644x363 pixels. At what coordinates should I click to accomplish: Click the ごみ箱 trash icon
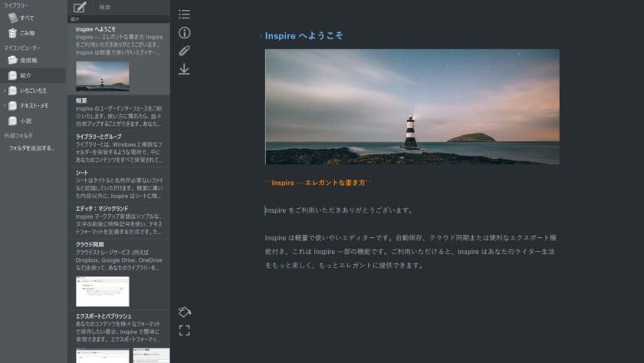point(13,33)
